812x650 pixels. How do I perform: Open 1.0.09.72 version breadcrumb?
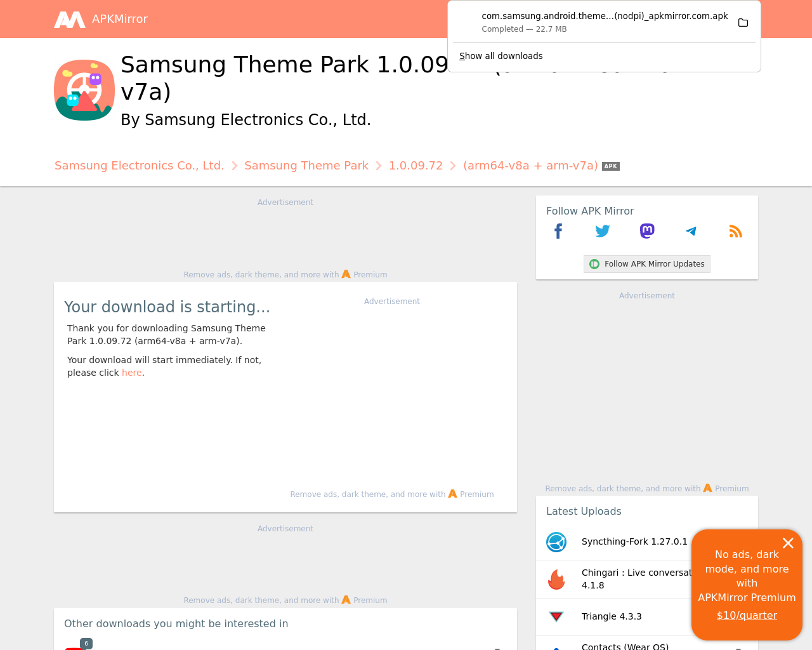coord(416,166)
